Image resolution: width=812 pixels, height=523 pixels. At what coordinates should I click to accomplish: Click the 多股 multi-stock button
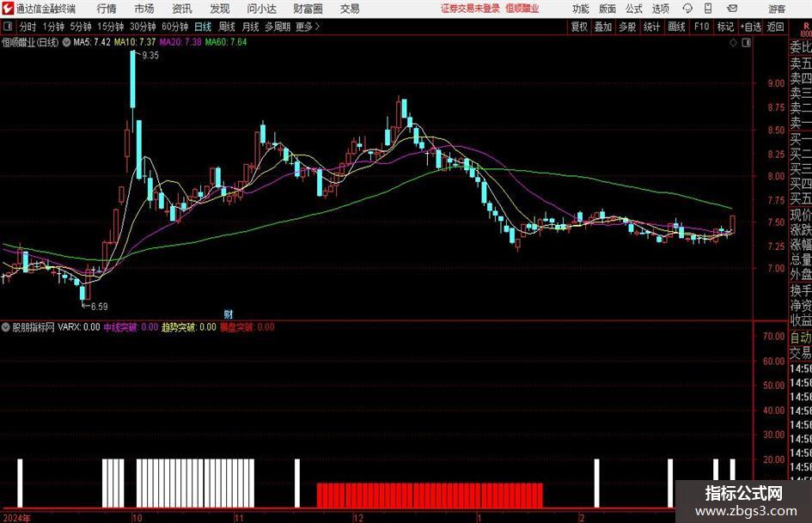point(627,27)
